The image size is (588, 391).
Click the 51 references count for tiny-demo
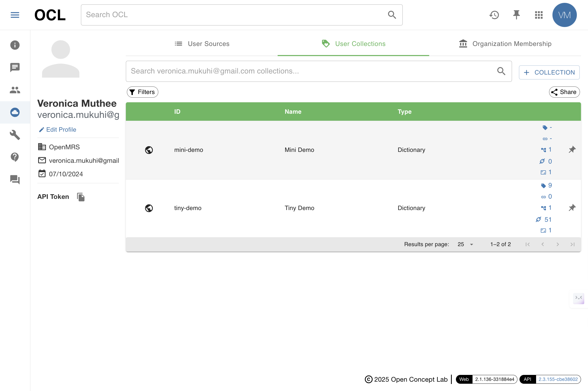pyautogui.click(x=544, y=219)
